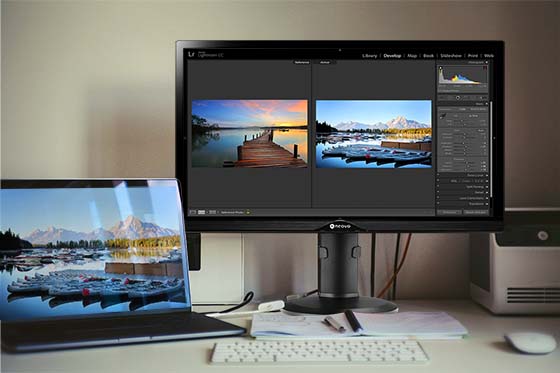Click the Reset button in Develop panel

(x=475, y=212)
